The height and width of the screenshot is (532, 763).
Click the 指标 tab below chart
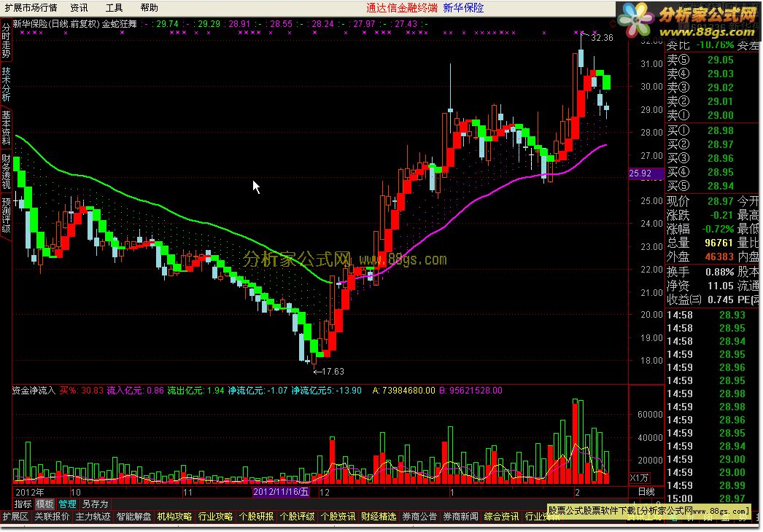coord(23,504)
